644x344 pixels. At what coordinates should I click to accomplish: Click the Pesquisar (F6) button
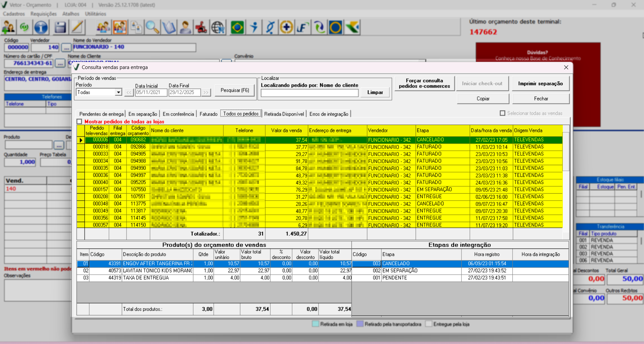(235, 90)
